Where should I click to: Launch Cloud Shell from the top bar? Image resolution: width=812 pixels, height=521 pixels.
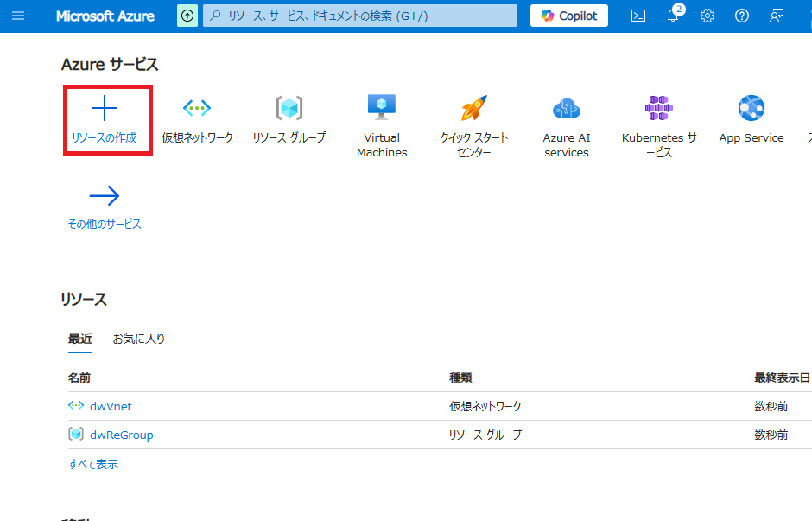[x=638, y=16]
